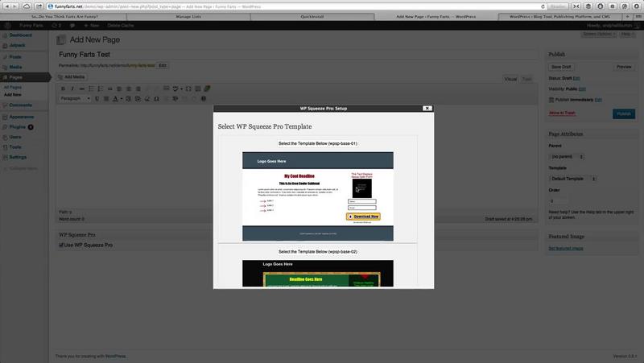644x363 pixels.
Task: Click the numbered list icon
Action: [100, 89]
